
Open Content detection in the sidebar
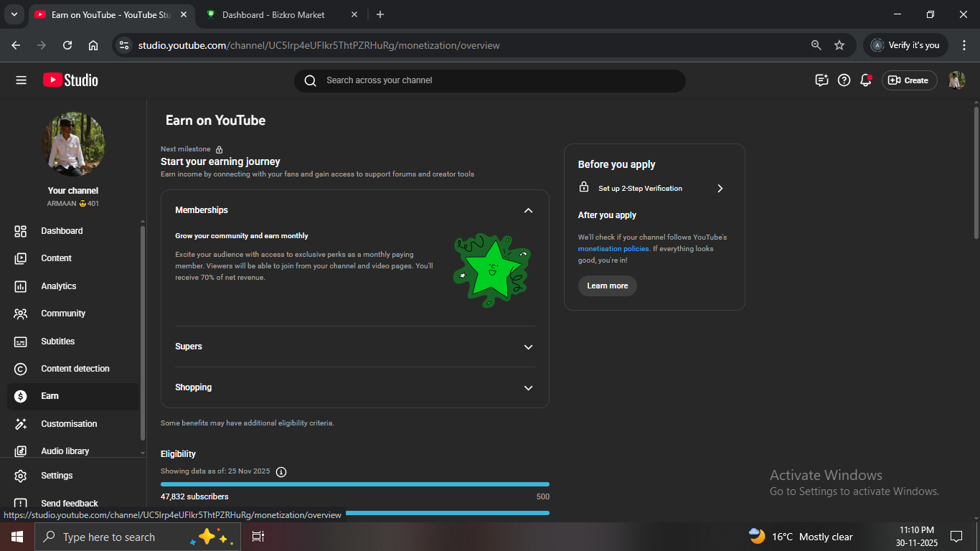point(75,369)
